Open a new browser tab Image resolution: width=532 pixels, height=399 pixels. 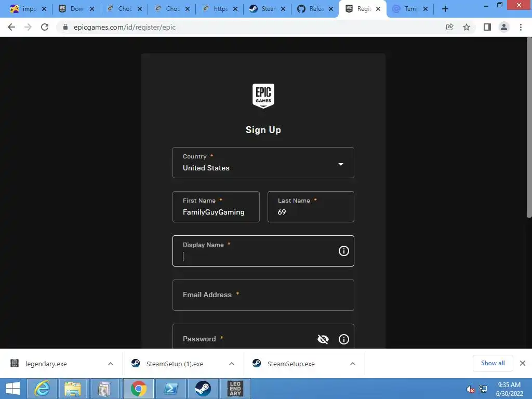445,9
